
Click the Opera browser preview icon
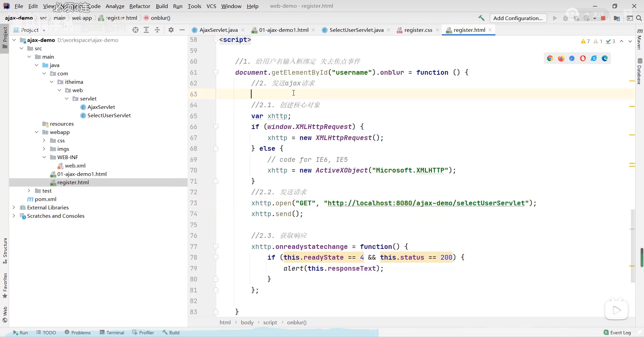point(583,59)
